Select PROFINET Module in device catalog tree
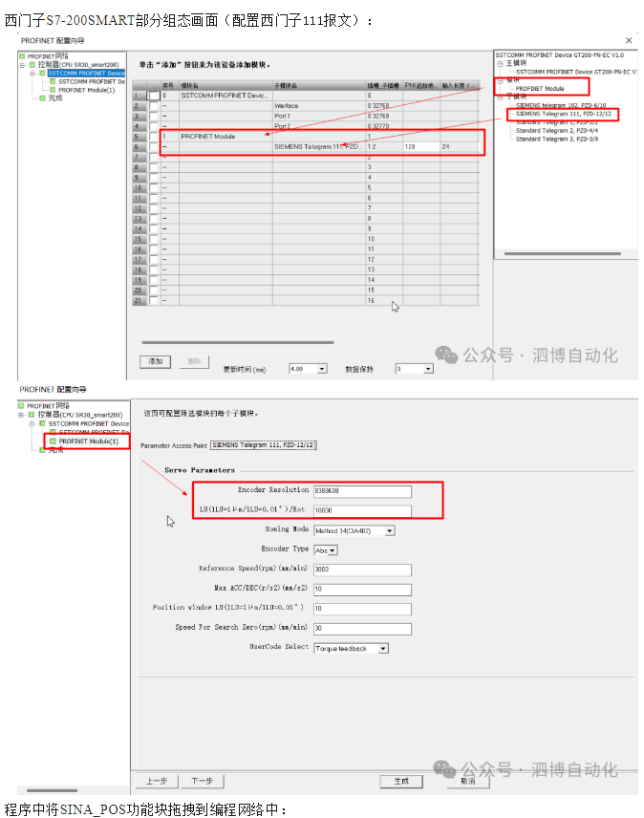Screen dimensions: 644x818 [x=540, y=89]
